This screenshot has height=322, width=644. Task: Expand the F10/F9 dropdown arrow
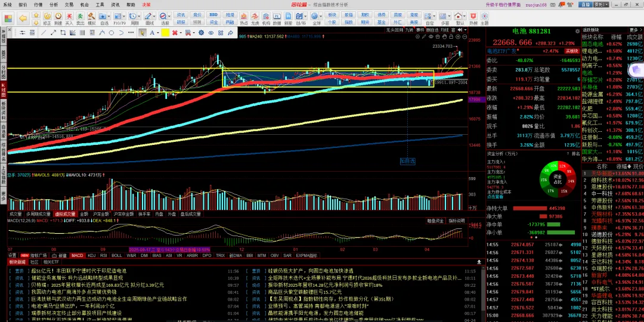point(124,16)
